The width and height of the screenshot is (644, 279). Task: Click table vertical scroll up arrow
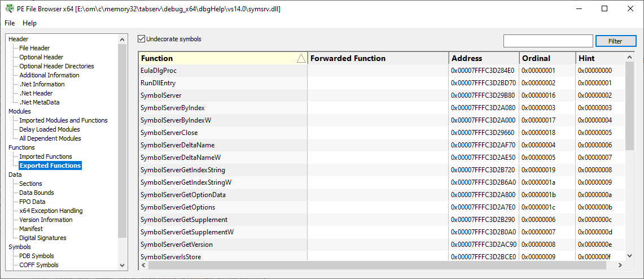[x=629, y=56]
